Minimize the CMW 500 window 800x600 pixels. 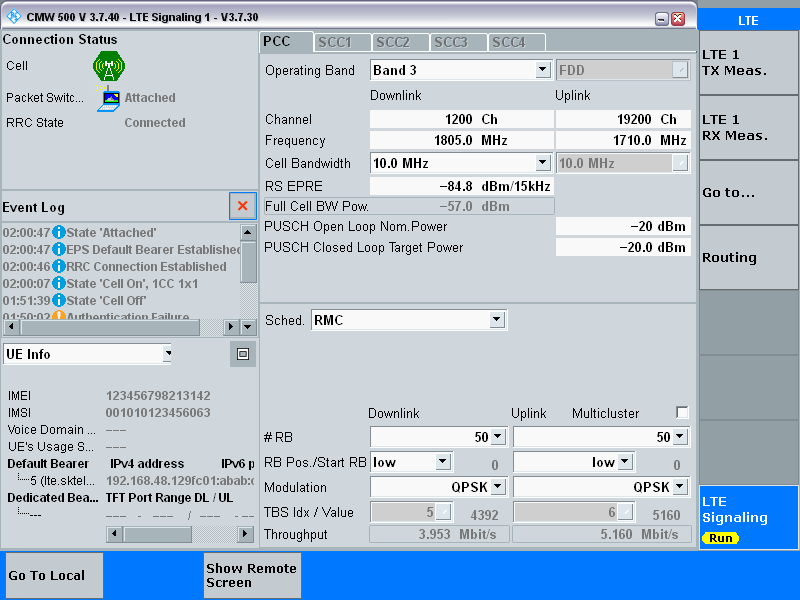point(661,19)
